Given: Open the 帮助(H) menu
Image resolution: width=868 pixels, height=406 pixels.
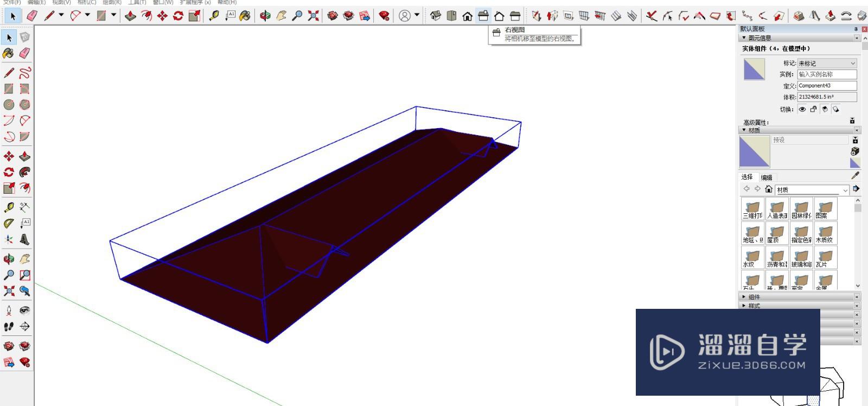Looking at the screenshot, I should 227,2.
